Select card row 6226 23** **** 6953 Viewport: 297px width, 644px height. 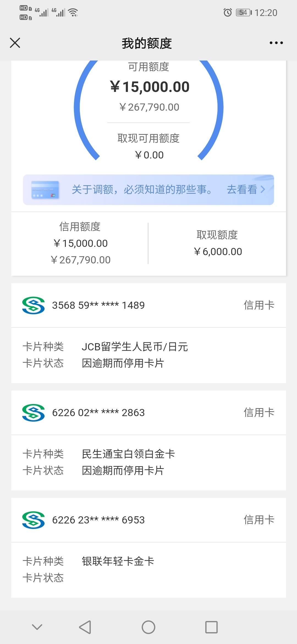(x=148, y=520)
